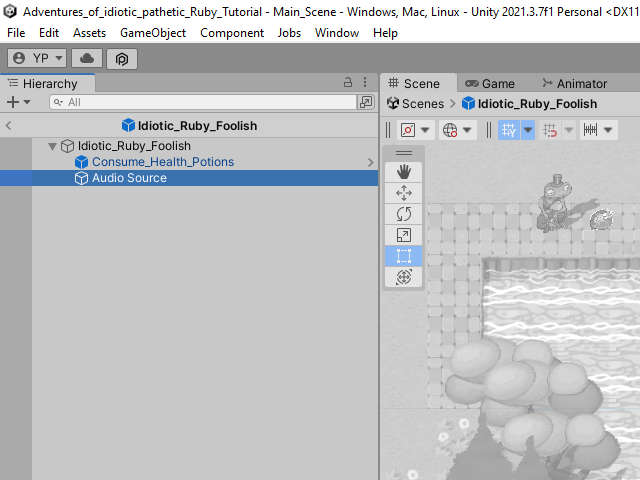
Task: Select the Rotate tool
Action: pyautogui.click(x=404, y=214)
